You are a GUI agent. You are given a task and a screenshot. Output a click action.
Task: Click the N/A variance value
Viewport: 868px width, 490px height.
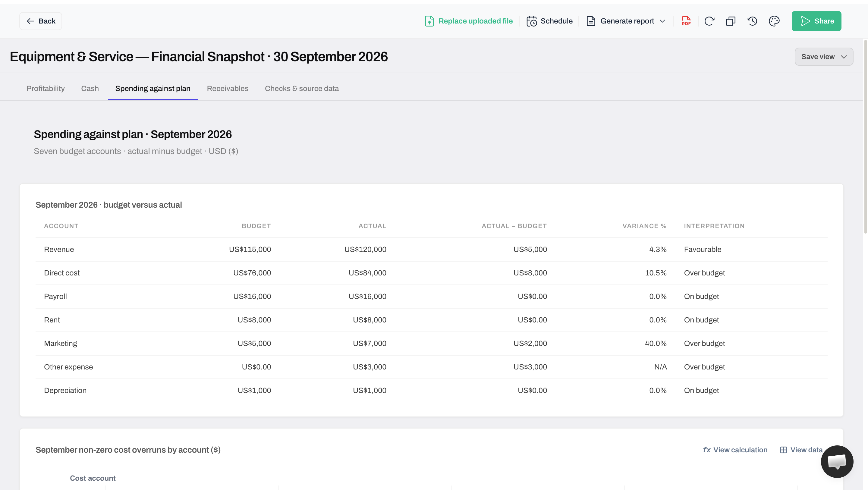(660, 367)
